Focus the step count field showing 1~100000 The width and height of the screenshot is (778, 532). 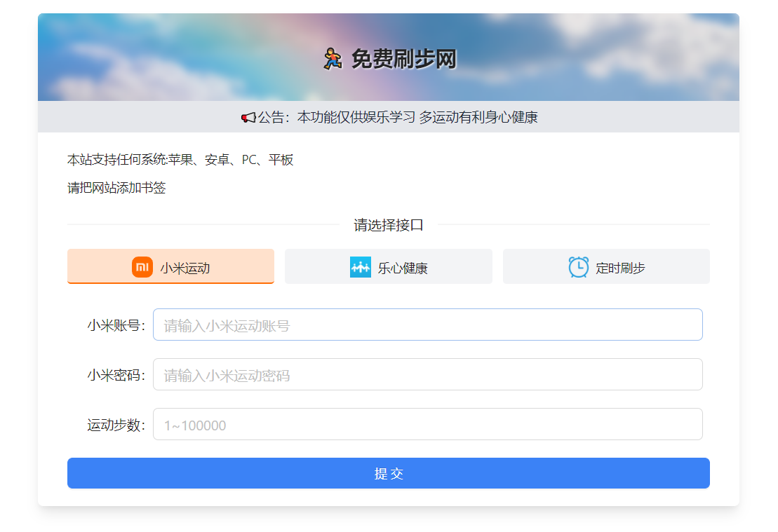(x=427, y=425)
